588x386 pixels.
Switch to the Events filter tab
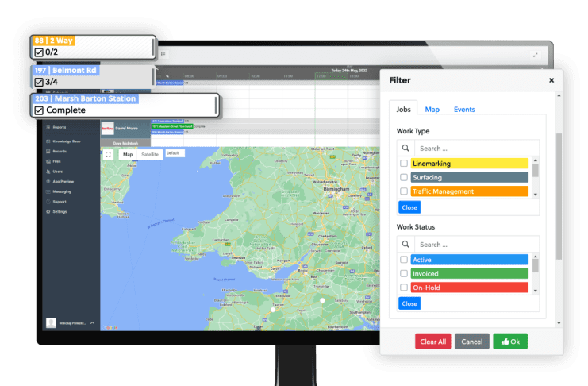pyautogui.click(x=464, y=110)
